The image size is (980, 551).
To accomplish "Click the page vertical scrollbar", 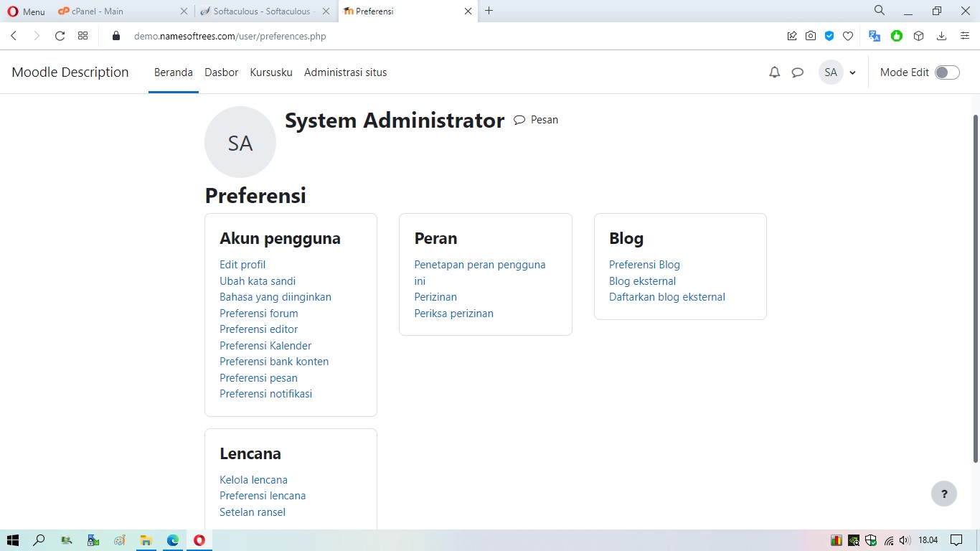I will pyautogui.click(x=975, y=288).
